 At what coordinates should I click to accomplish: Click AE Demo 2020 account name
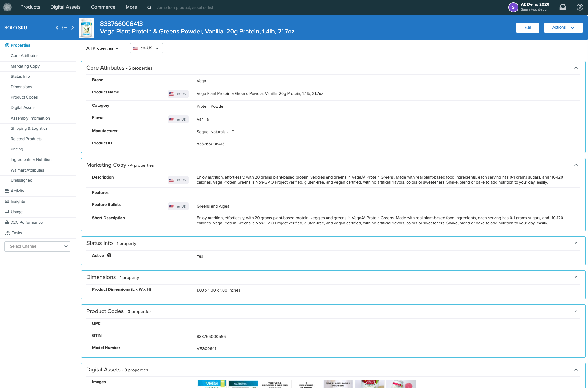click(x=535, y=4)
